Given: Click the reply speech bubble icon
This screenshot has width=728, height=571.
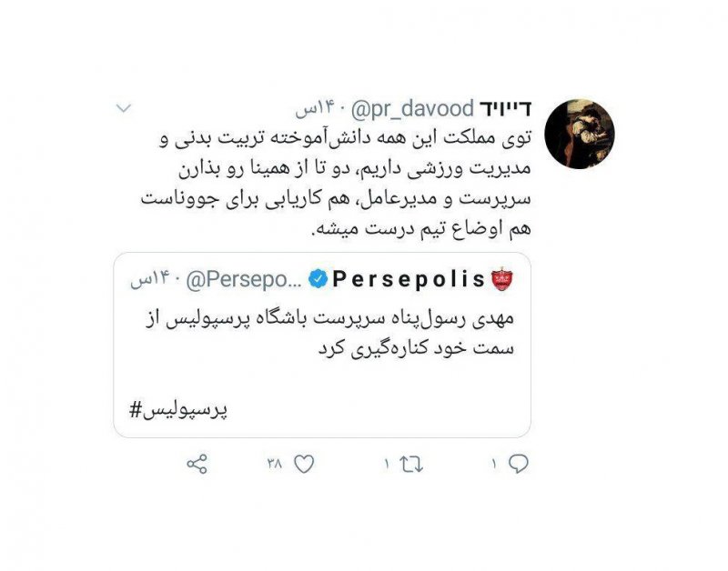Looking at the screenshot, I should [x=518, y=464].
